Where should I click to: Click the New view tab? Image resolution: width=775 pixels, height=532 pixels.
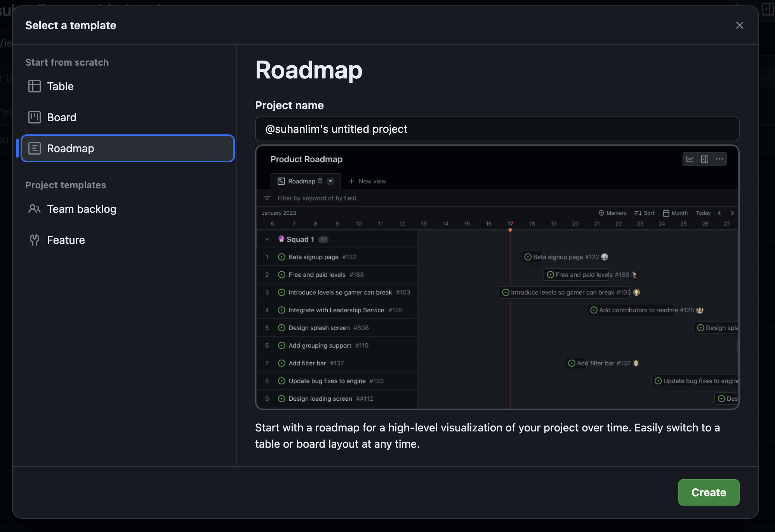point(367,181)
